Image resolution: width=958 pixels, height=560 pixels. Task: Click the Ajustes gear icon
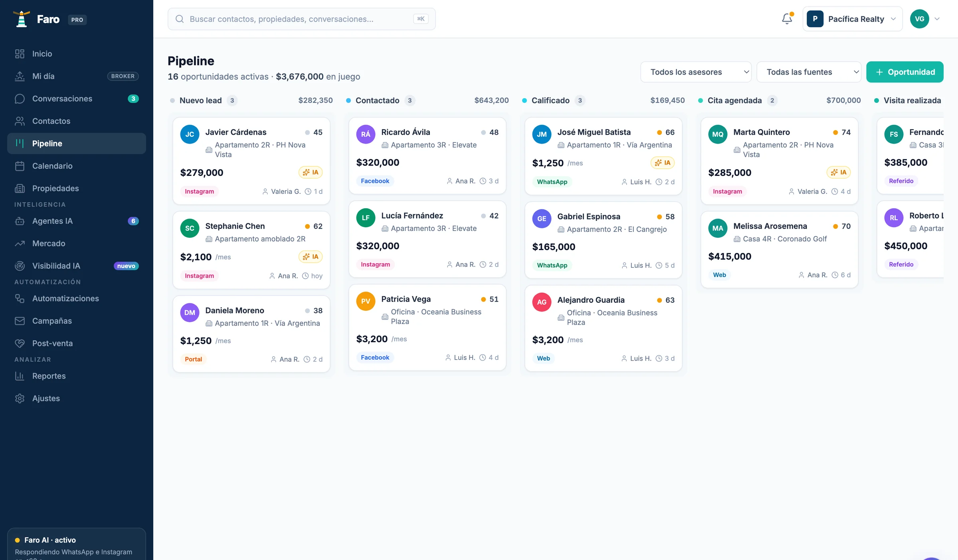(x=20, y=398)
